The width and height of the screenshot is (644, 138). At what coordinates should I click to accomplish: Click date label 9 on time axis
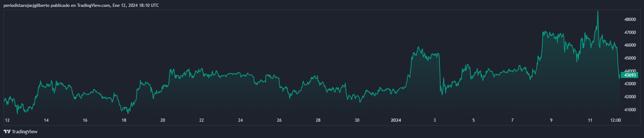[x=551, y=120]
